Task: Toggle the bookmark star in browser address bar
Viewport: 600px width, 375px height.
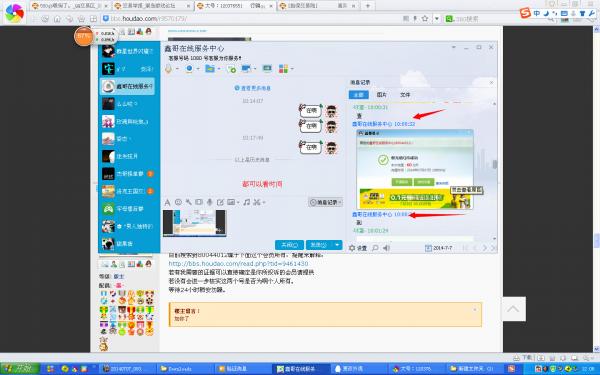Action: [x=425, y=18]
